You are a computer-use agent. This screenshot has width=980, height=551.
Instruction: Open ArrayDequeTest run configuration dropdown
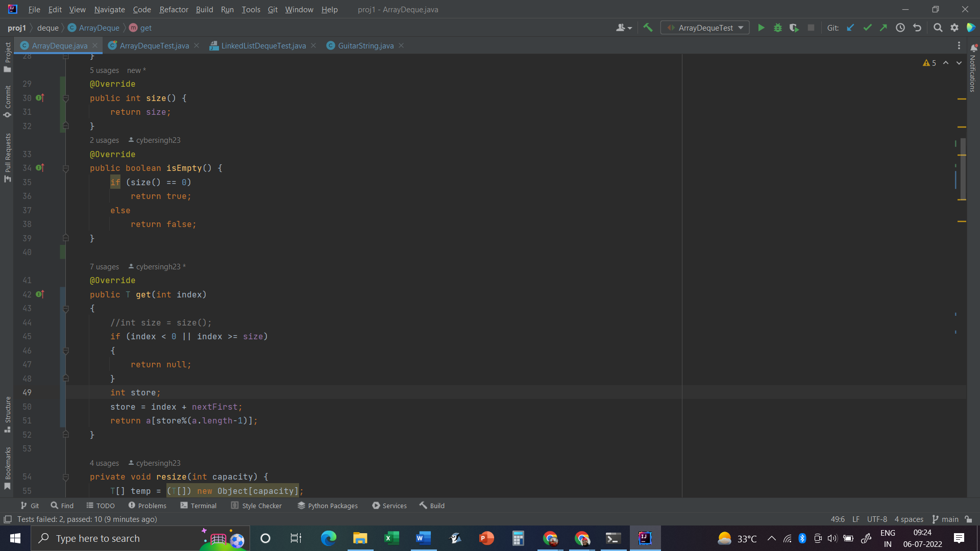(x=705, y=28)
